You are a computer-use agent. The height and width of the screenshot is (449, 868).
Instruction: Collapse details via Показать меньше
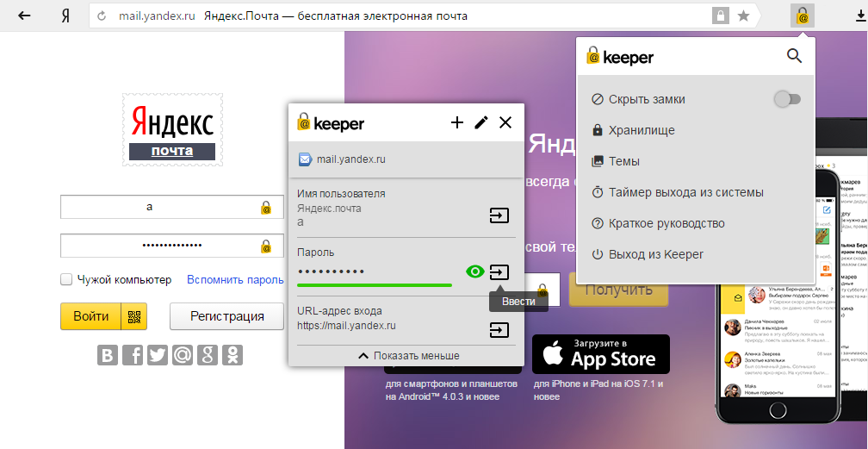coord(409,356)
